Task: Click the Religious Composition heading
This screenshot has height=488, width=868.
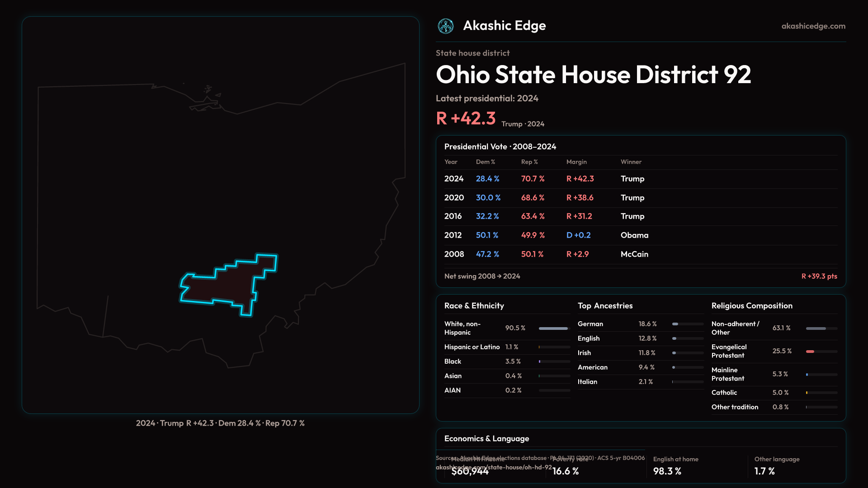Action: pos(751,306)
